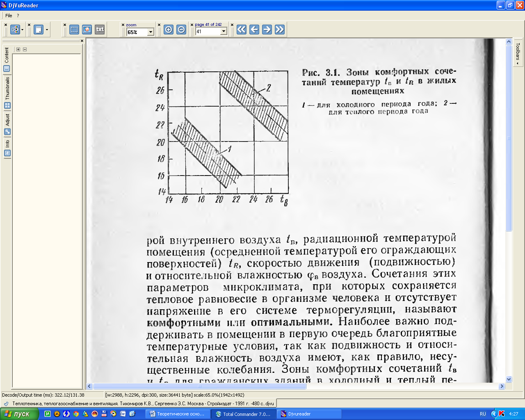Click the vertical scrollbar up arrow
The image size is (525, 420).
[x=509, y=42]
